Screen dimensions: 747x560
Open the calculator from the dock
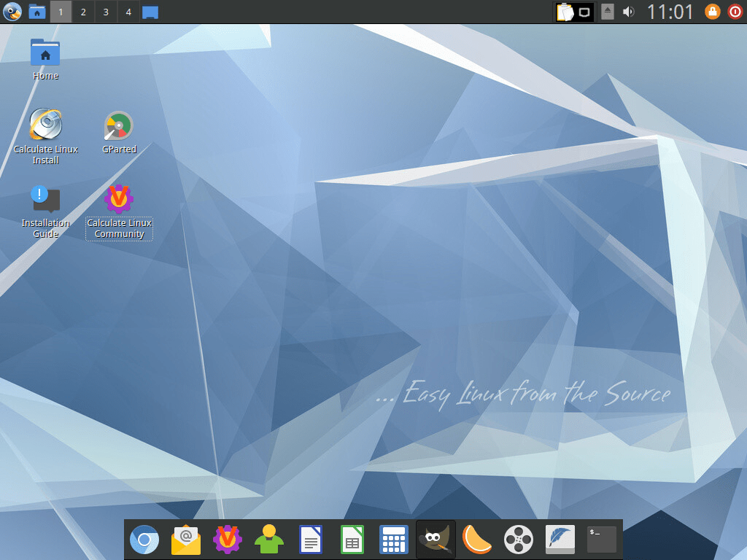click(394, 540)
